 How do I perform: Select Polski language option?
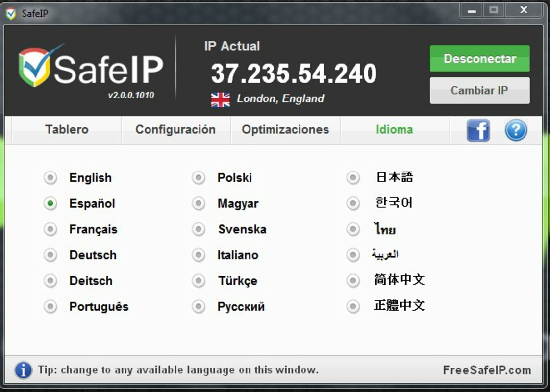point(199,178)
